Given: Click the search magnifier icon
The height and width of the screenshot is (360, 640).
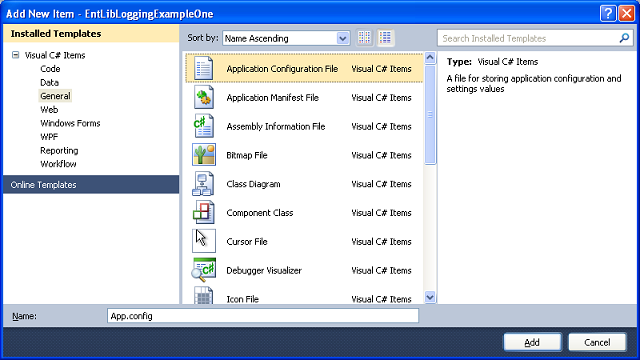Looking at the screenshot, I should pos(624,38).
